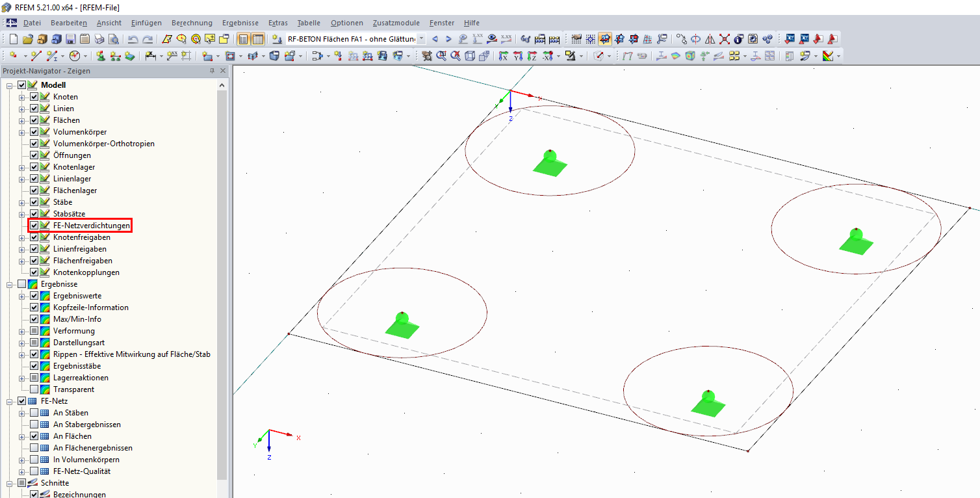Click the next load case arrow button

[x=448, y=39]
